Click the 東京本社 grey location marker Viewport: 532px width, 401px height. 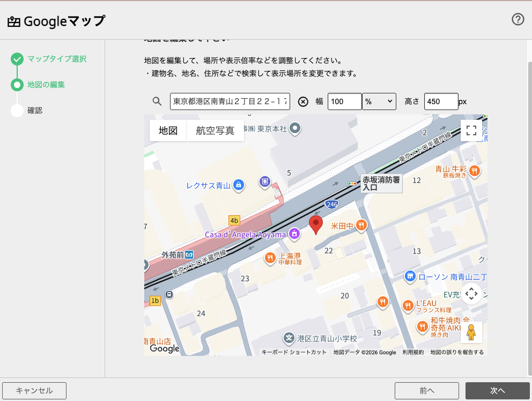coord(295,129)
